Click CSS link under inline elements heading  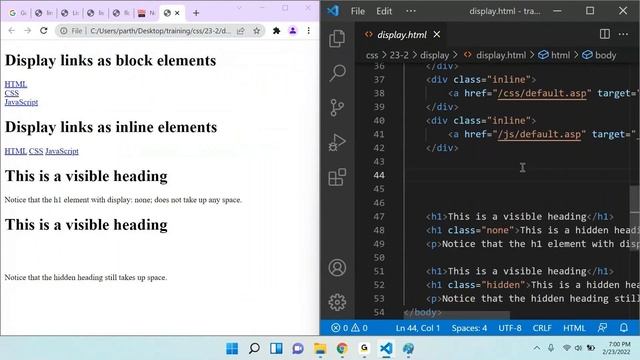pos(36,151)
